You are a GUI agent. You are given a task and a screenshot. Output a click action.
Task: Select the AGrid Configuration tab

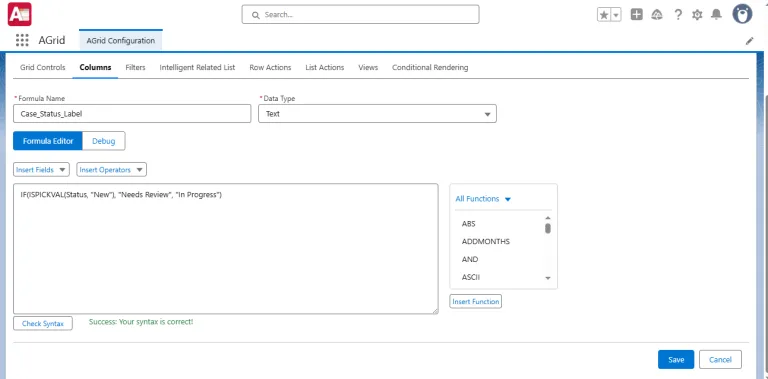point(120,41)
